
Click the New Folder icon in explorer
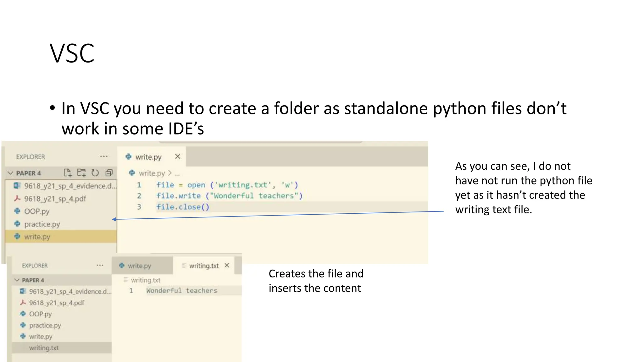(x=81, y=173)
